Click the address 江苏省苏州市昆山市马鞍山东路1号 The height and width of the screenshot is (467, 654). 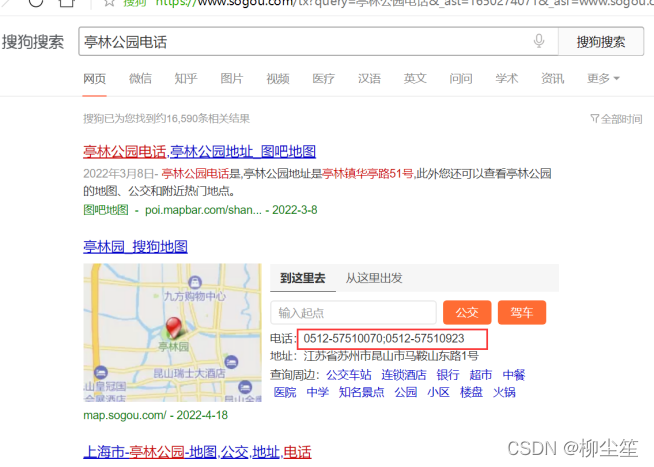tap(391, 356)
